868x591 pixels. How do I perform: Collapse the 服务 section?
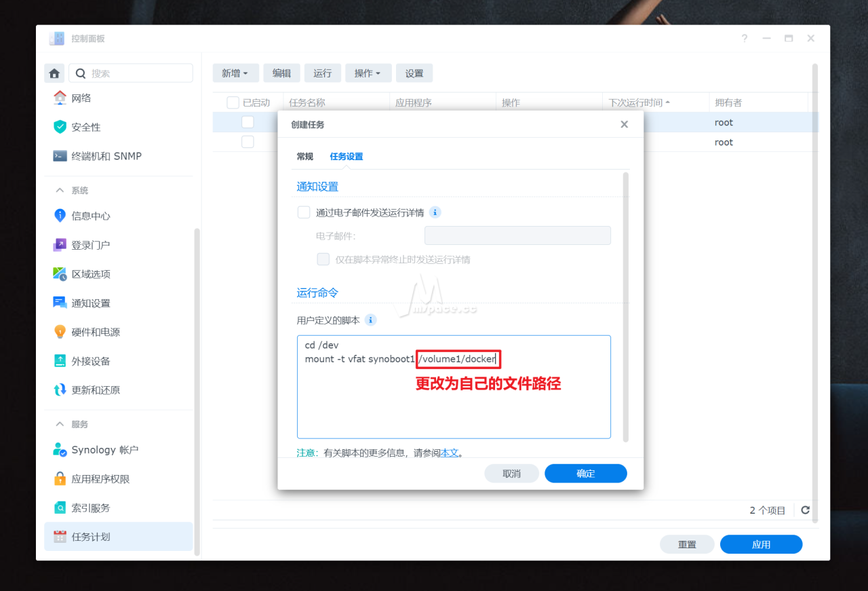pos(60,424)
